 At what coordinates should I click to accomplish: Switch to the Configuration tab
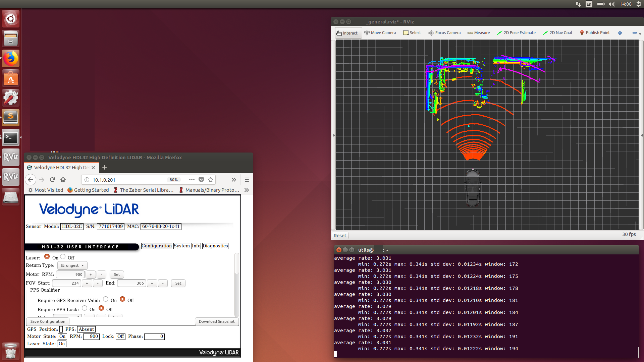coord(157,246)
